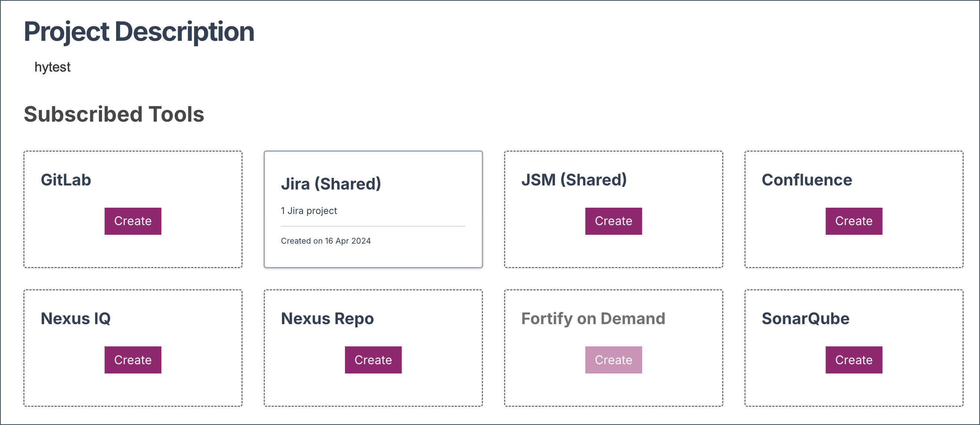Click the Confluence card heading
The image size is (980, 425).
click(806, 179)
